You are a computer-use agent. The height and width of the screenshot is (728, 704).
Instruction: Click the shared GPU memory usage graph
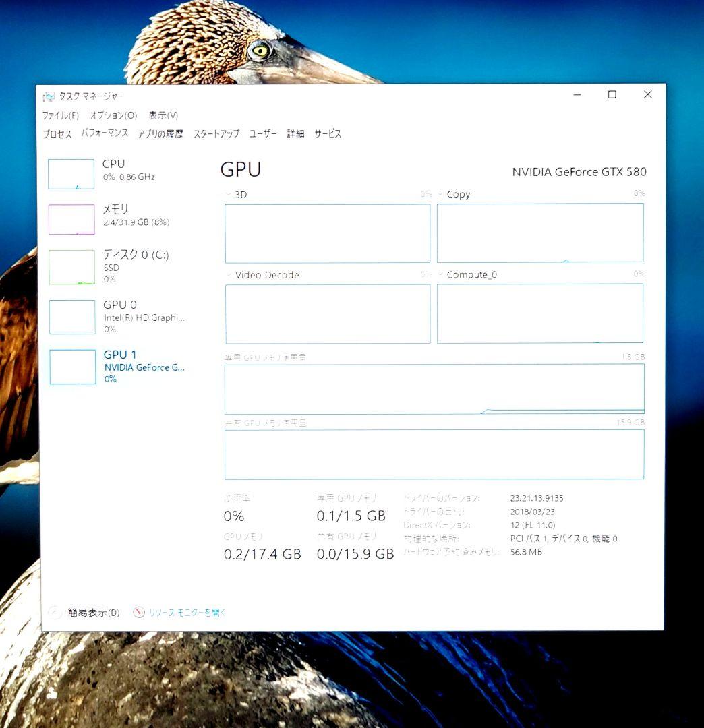click(434, 454)
